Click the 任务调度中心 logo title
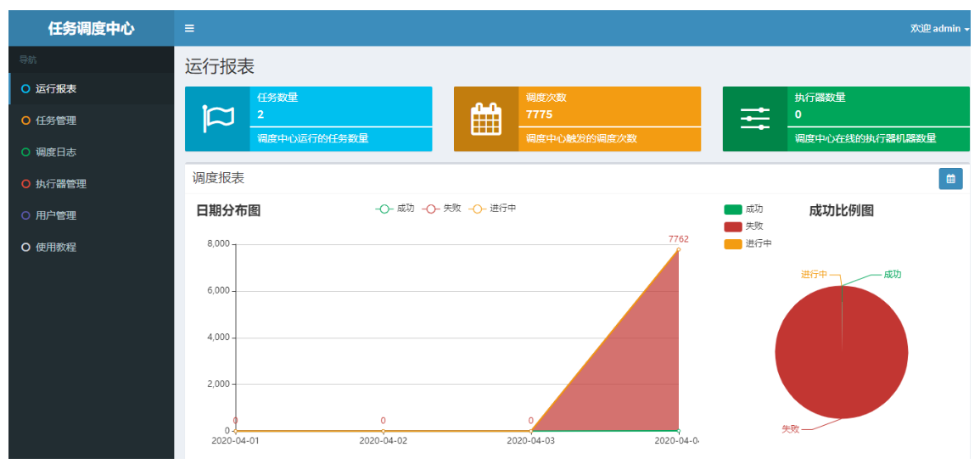 (x=92, y=28)
